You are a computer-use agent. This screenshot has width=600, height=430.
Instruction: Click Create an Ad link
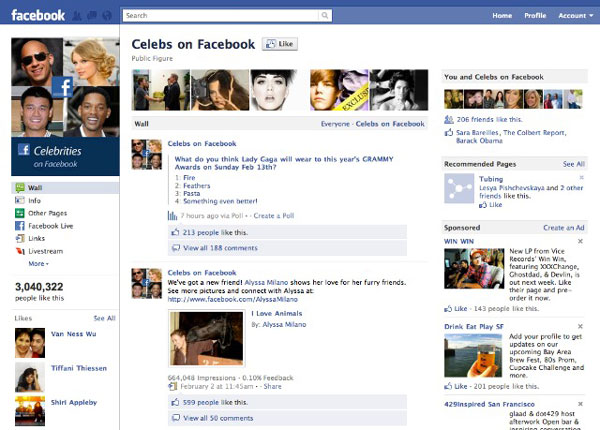pyautogui.click(x=564, y=228)
